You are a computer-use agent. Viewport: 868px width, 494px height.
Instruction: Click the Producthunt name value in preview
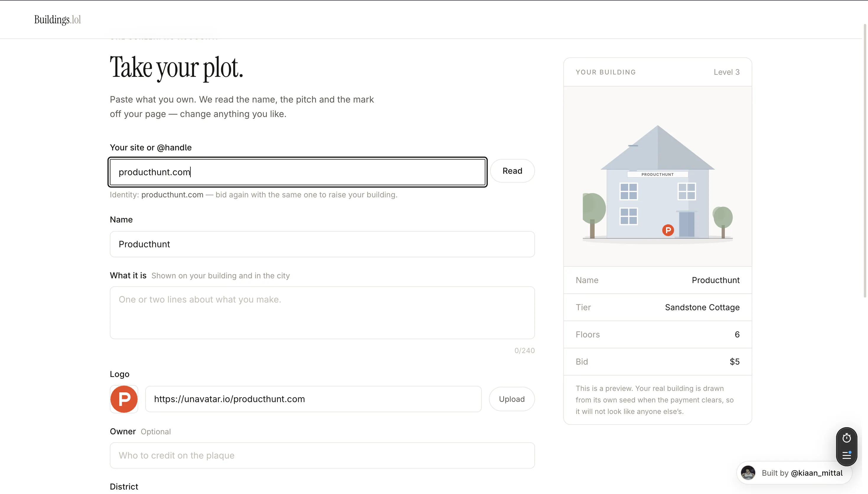tap(715, 280)
